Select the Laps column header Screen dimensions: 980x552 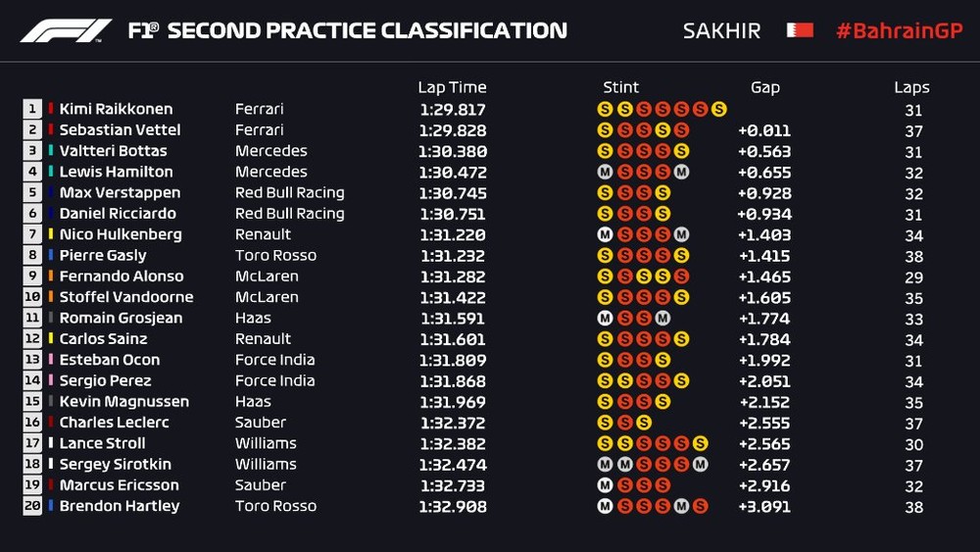[x=911, y=87]
